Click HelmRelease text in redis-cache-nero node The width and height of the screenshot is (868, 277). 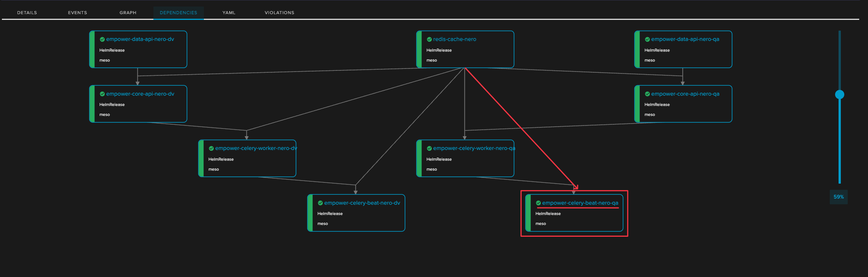[439, 51]
